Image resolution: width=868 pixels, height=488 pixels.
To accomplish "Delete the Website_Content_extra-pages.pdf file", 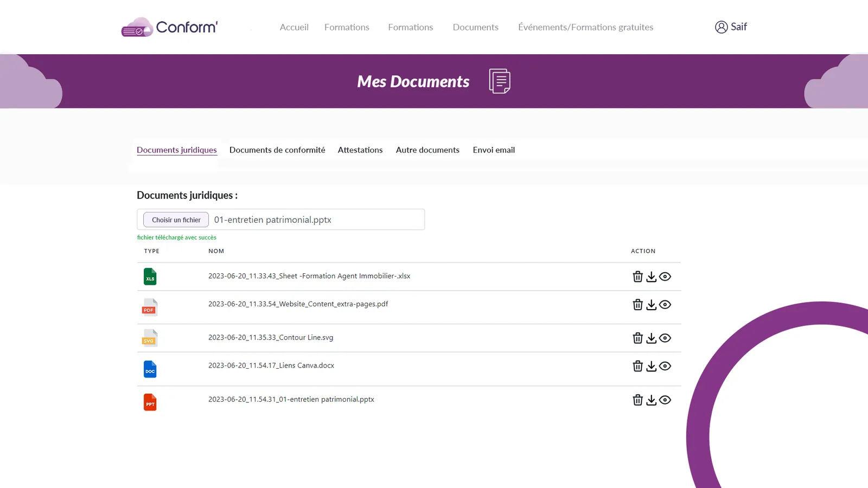I will (x=637, y=305).
